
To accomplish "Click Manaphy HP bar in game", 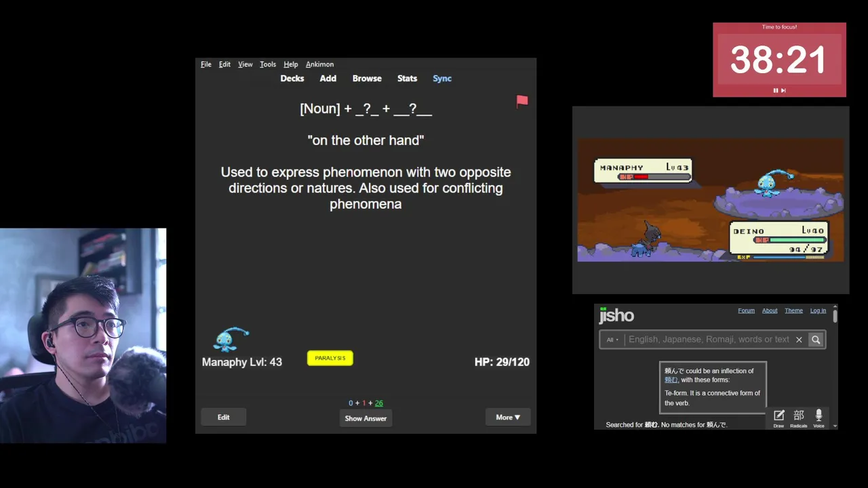I will [x=654, y=177].
